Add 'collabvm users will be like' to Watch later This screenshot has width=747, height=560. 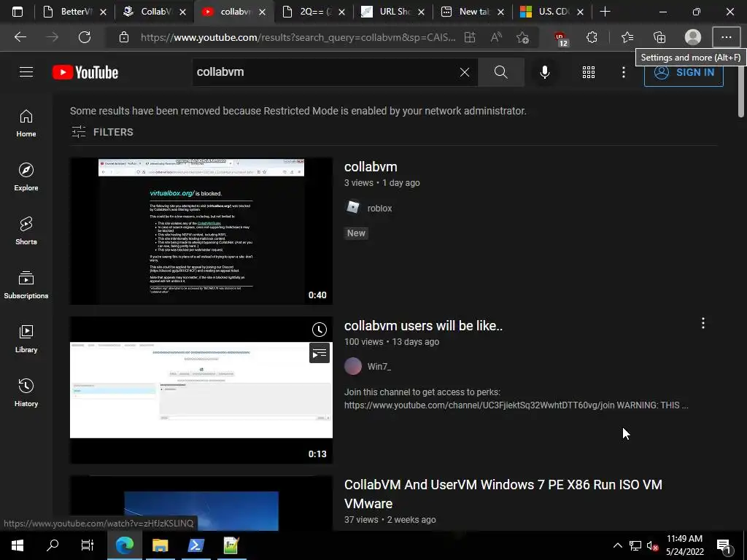click(320, 330)
